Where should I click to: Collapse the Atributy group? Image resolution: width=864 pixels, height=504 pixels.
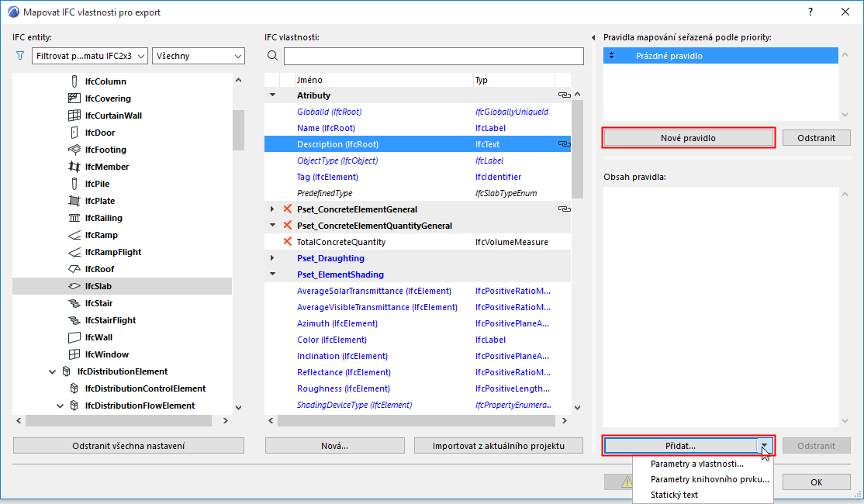tap(272, 95)
